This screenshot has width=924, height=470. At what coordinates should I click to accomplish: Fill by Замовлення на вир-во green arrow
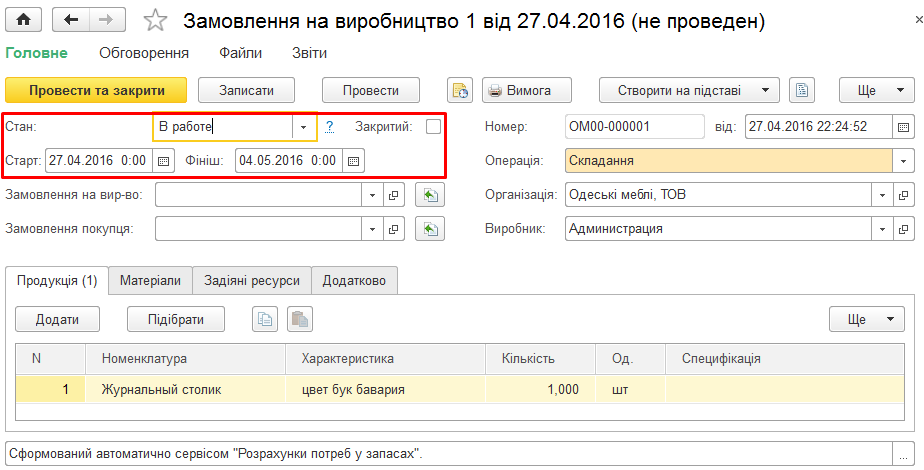tap(430, 195)
